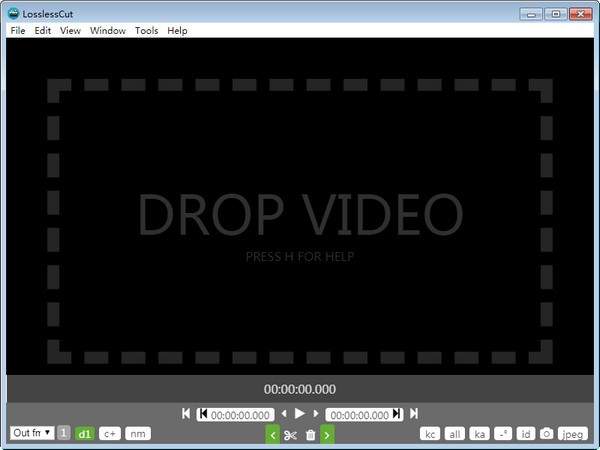Click the cut start time field
Viewport: 600px width, 450px height.
click(240, 414)
